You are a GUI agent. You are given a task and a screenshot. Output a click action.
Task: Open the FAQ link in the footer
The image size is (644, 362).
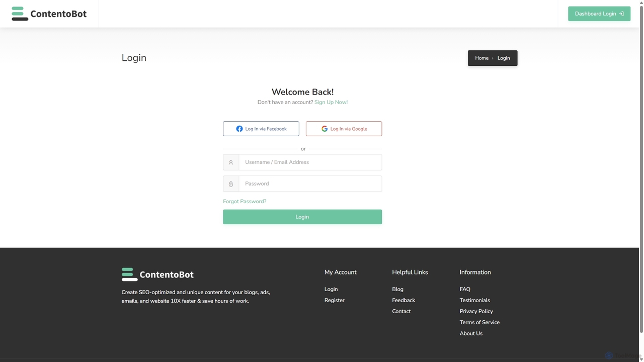(x=465, y=289)
